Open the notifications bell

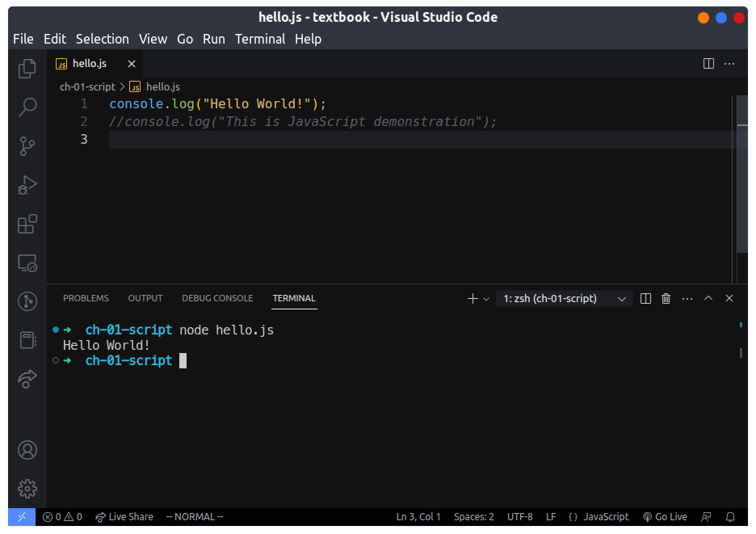click(x=730, y=517)
